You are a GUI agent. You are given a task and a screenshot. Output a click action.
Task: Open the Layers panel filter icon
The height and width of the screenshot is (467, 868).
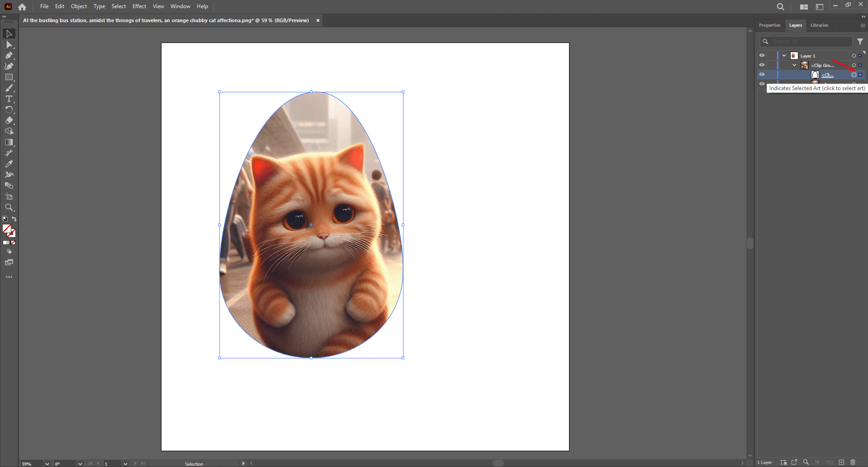(x=860, y=41)
